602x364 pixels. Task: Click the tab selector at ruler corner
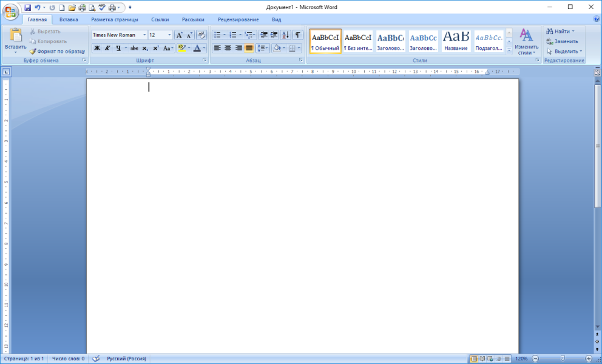coord(7,72)
